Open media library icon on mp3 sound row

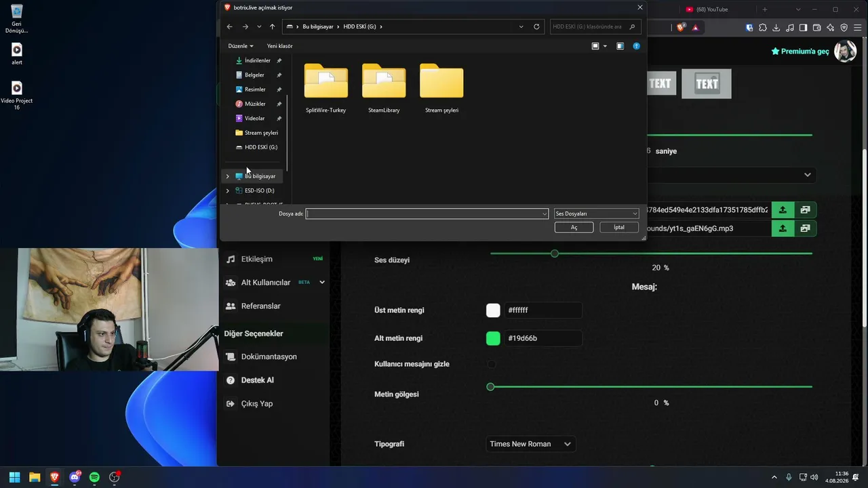[x=805, y=228]
